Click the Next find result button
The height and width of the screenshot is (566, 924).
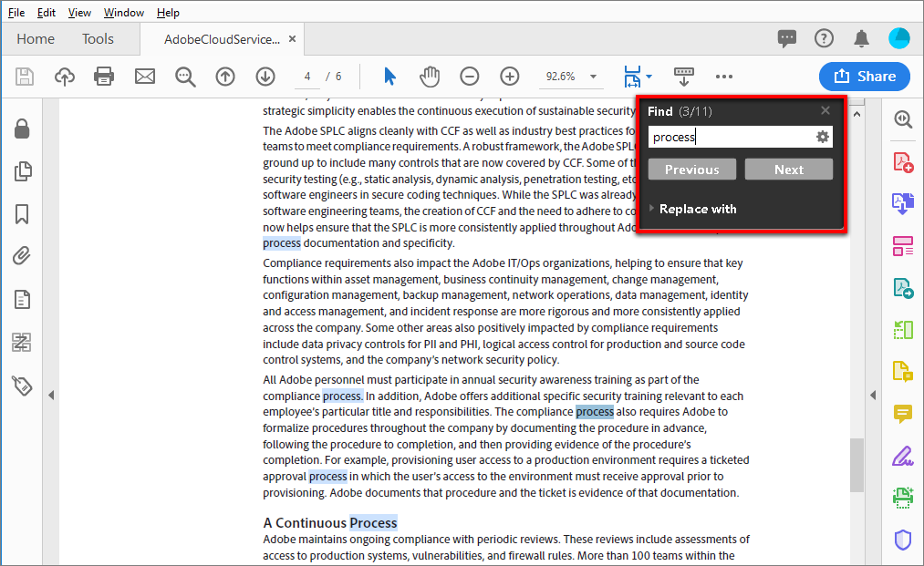pyautogui.click(x=788, y=170)
